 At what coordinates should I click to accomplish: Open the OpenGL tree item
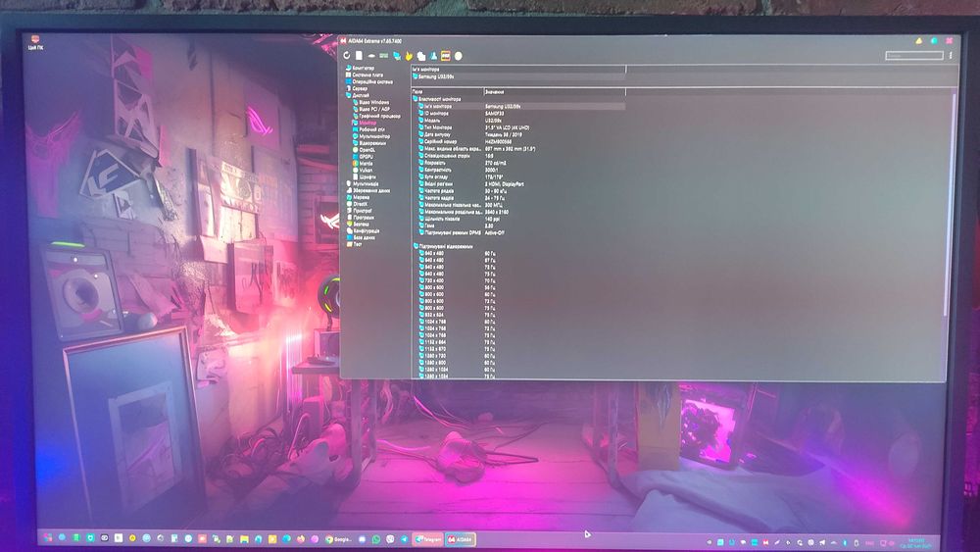pos(365,150)
